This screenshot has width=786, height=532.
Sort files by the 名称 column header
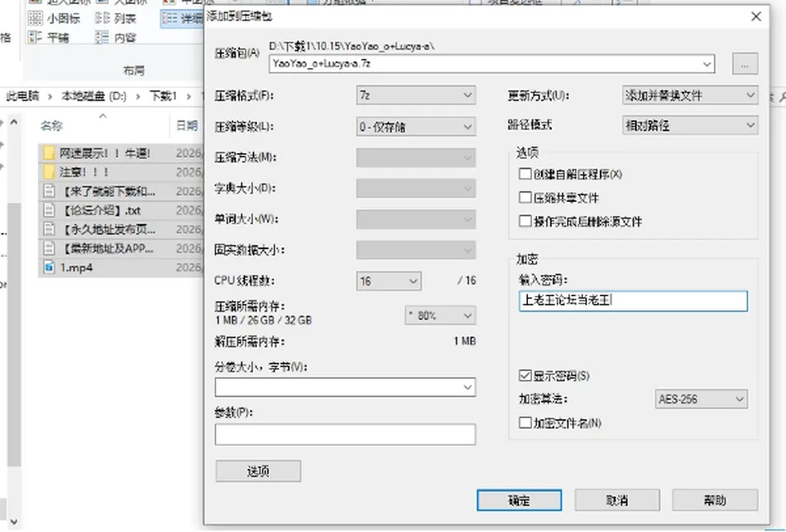click(52, 126)
